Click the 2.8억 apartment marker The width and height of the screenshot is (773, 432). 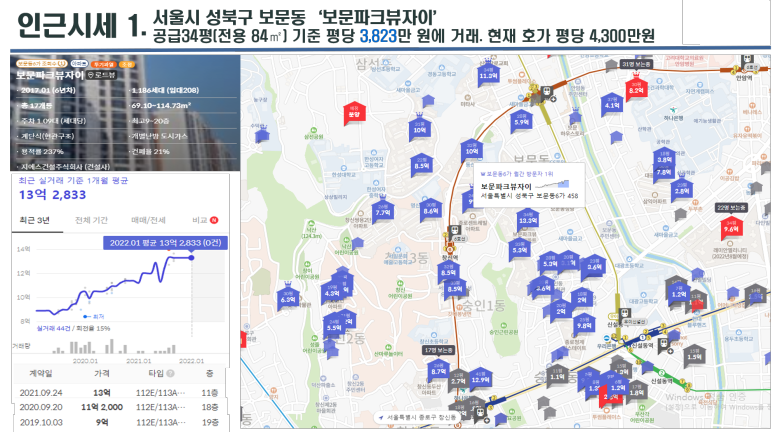[x=682, y=189]
